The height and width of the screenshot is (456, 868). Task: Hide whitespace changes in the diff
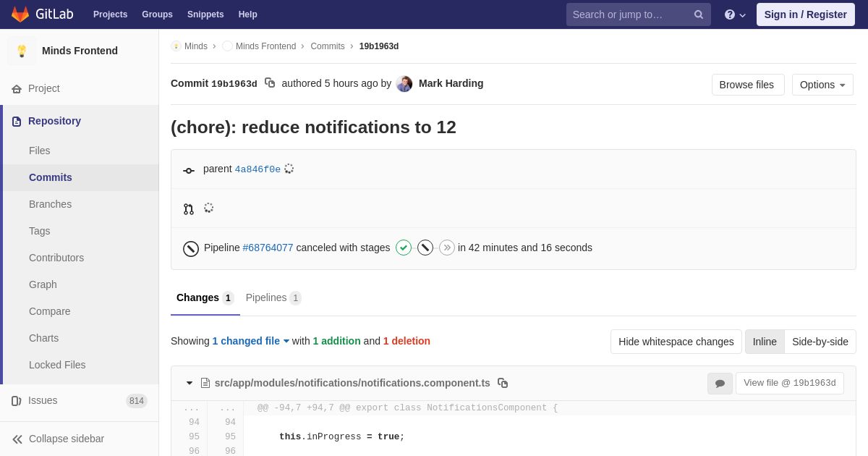click(676, 342)
